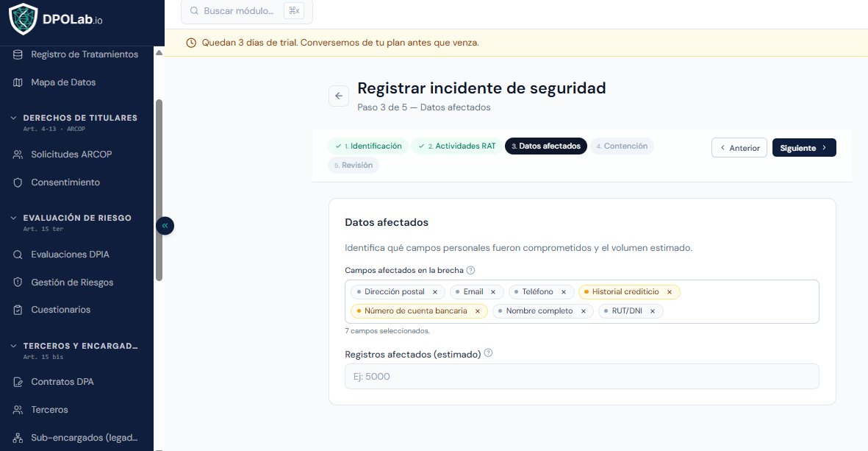The image size is (868, 451).
Task: Collapse sidebar with double-chevron button
Action: [x=165, y=225]
